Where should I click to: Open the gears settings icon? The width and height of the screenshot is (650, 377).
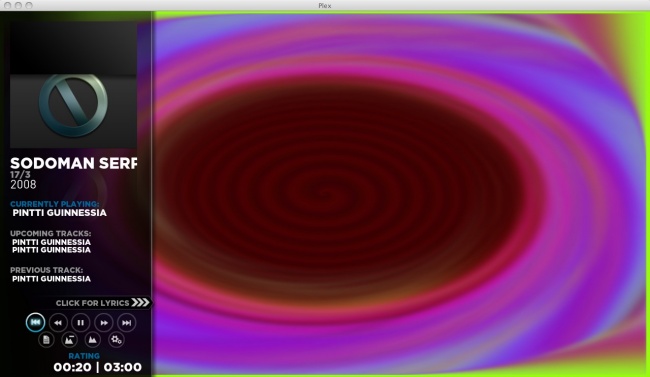click(116, 340)
